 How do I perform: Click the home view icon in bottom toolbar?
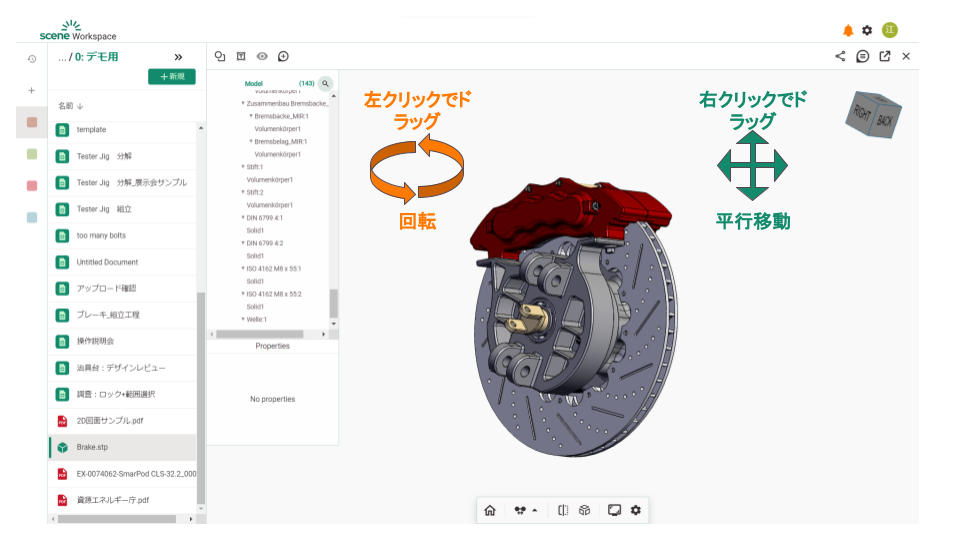pos(490,510)
